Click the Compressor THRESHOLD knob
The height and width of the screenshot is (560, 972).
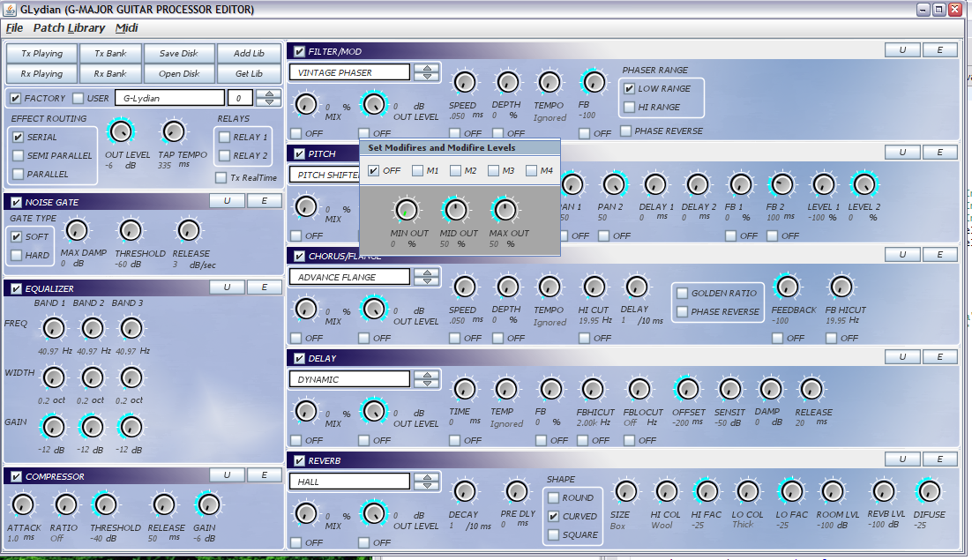coord(105,504)
